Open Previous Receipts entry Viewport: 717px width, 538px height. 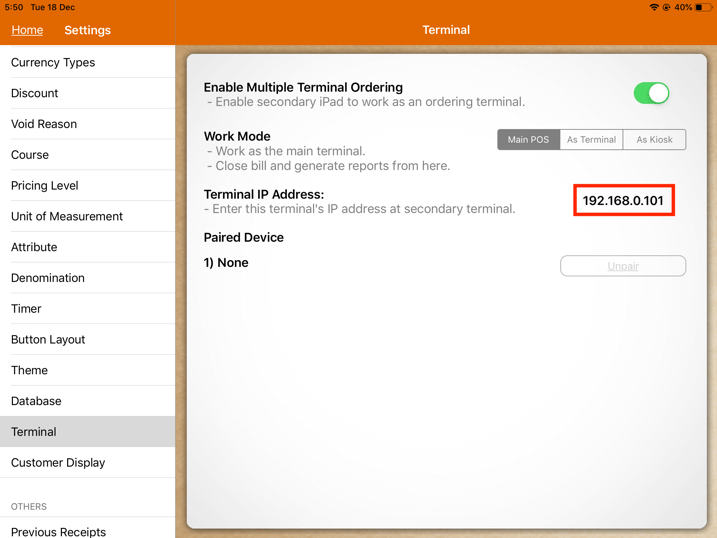pyautogui.click(x=87, y=529)
